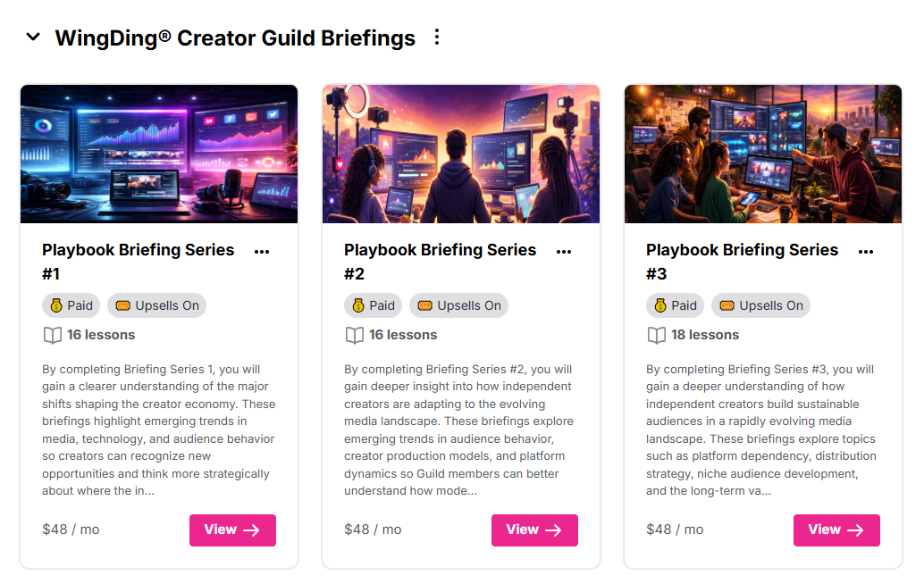Click the book icon in the Series #2 card

pos(355,335)
